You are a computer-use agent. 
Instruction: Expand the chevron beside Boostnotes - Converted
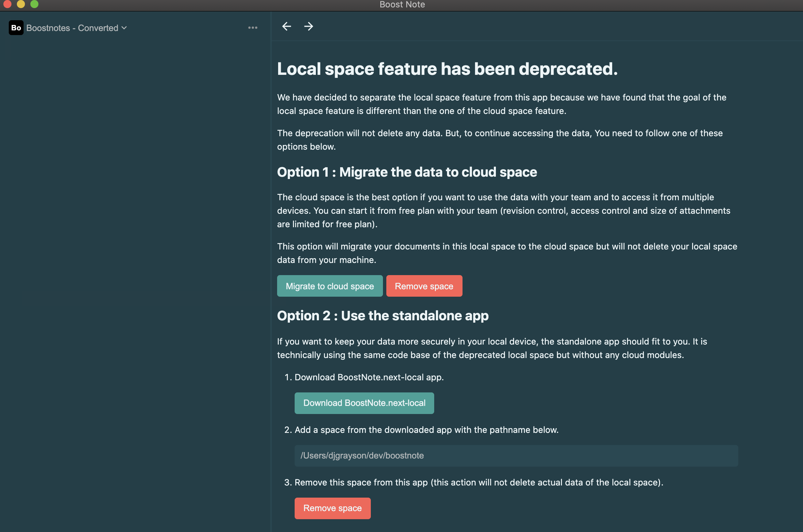point(124,28)
